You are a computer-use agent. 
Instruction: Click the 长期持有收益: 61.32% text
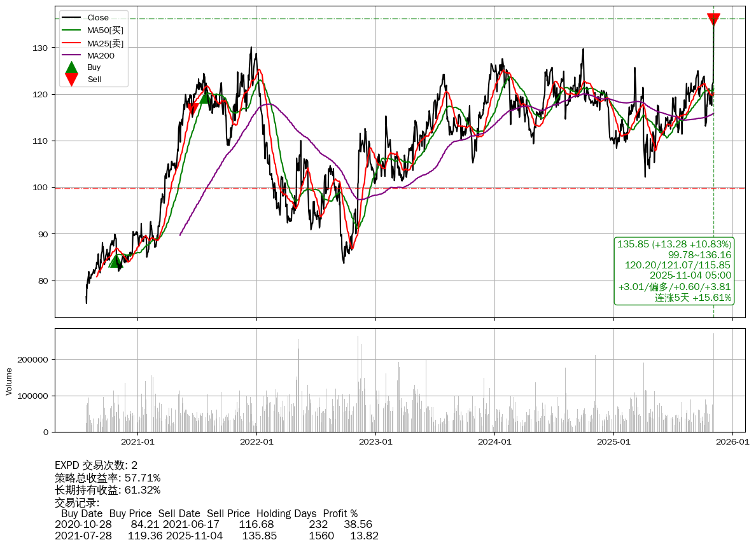coord(108,490)
